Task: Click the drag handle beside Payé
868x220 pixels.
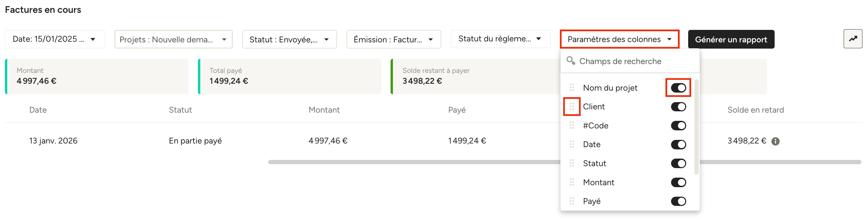Action: click(x=571, y=201)
